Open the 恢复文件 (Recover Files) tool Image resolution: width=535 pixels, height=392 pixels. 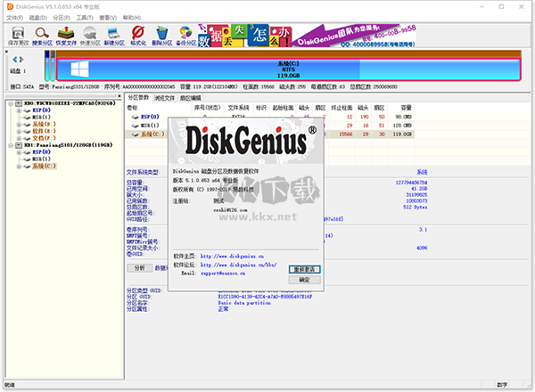(66, 37)
